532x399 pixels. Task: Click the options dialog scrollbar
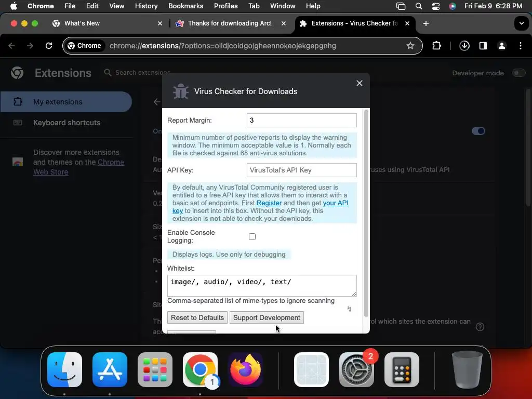click(x=366, y=213)
